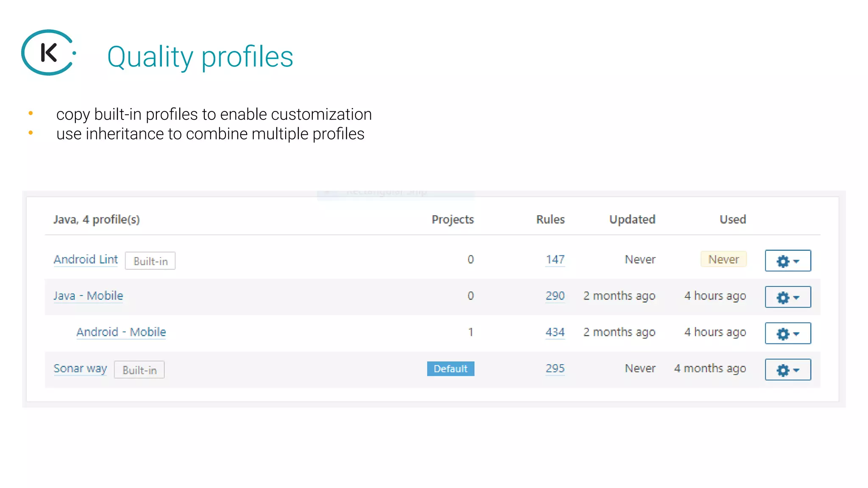Click project count 0 in Android Lint row
Viewport: 868px width, 488px height.
click(470, 259)
